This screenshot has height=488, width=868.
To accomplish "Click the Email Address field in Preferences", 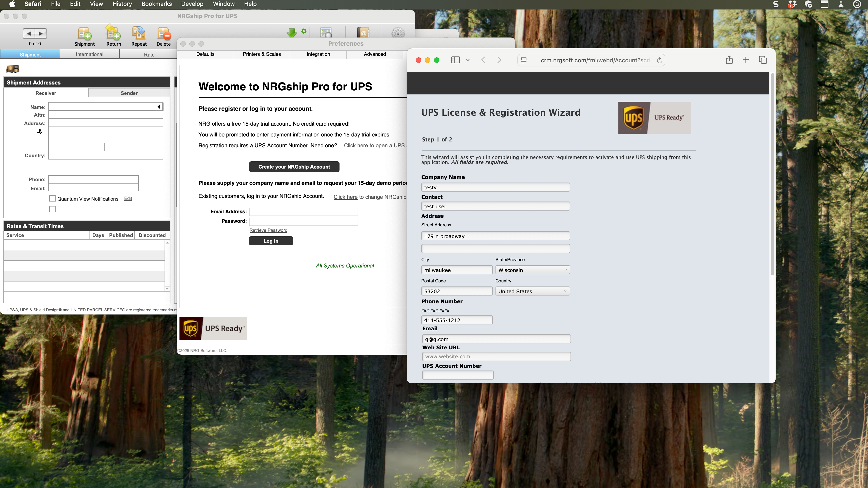I will (303, 212).
